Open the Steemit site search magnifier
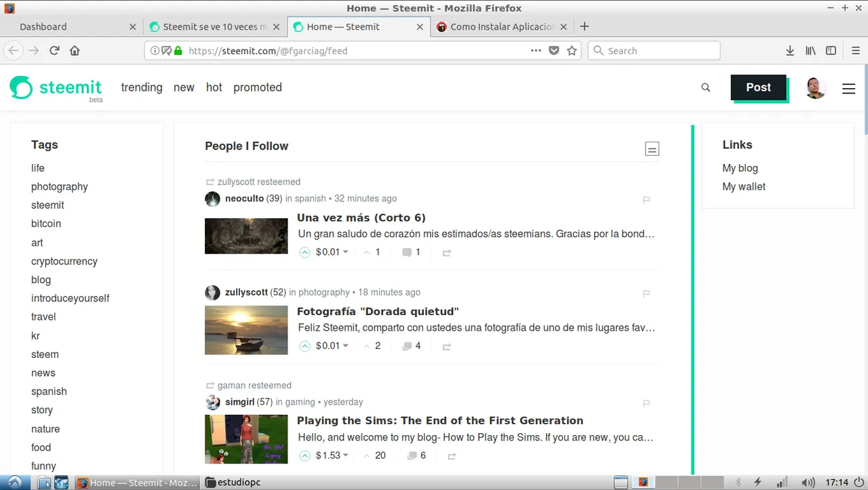 (706, 87)
